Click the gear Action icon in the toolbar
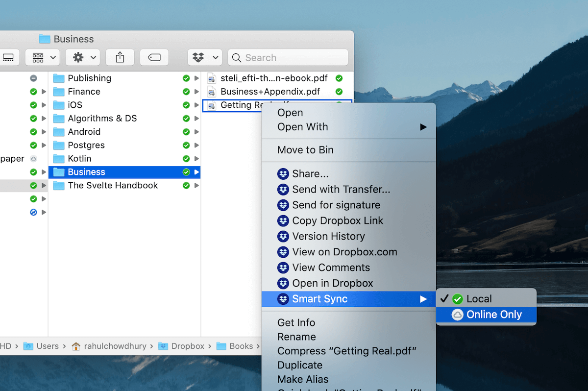588x391 pixels. [x=78, y=57]
